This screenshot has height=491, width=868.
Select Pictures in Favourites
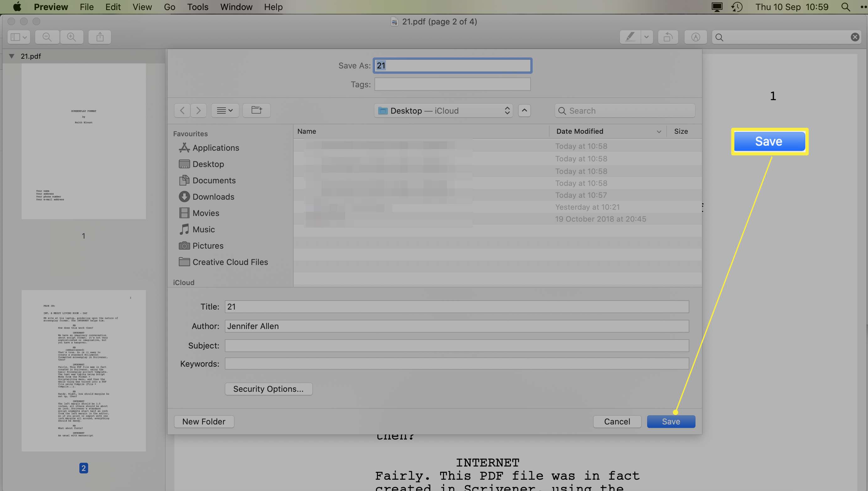(x=201, y=246)
